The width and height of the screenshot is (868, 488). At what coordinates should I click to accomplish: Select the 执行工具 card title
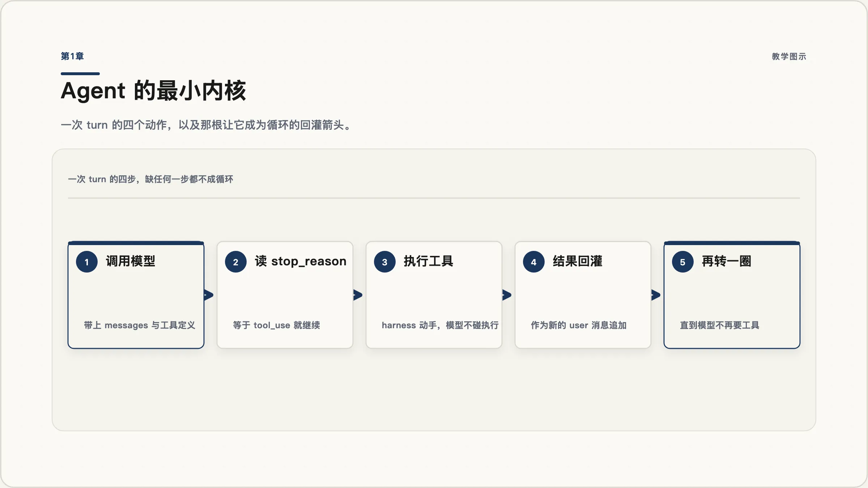tap(429, 261)
